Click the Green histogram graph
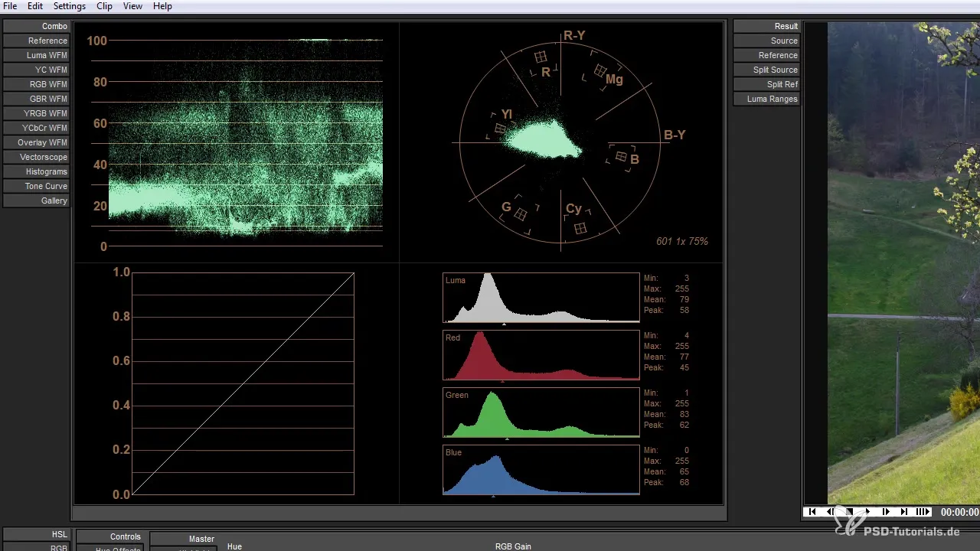The image size is (980, 551). tap(541, 412)
